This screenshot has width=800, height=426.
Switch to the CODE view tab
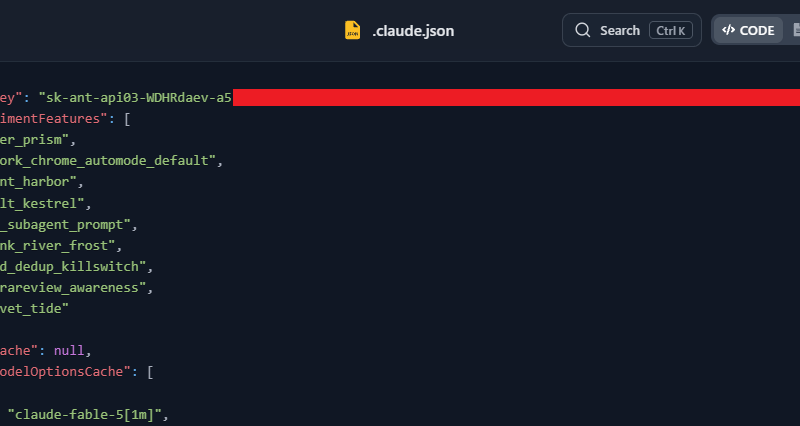[748, 30]
